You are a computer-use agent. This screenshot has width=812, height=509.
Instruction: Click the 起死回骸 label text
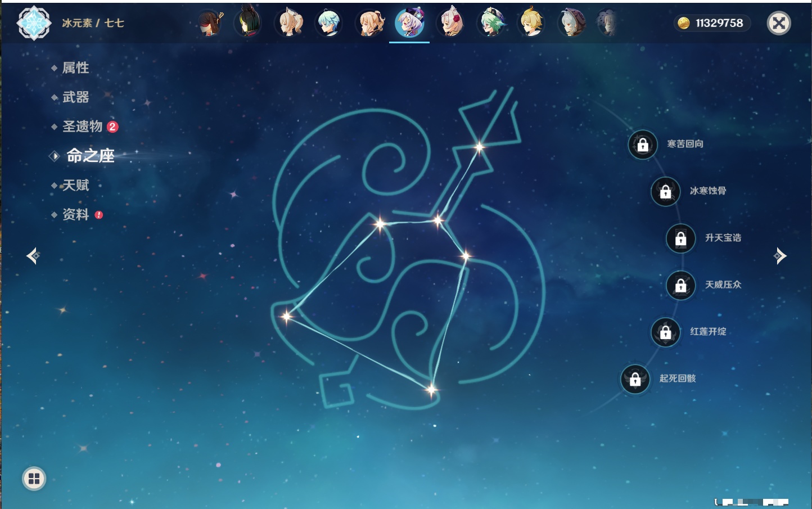point(678,378)
